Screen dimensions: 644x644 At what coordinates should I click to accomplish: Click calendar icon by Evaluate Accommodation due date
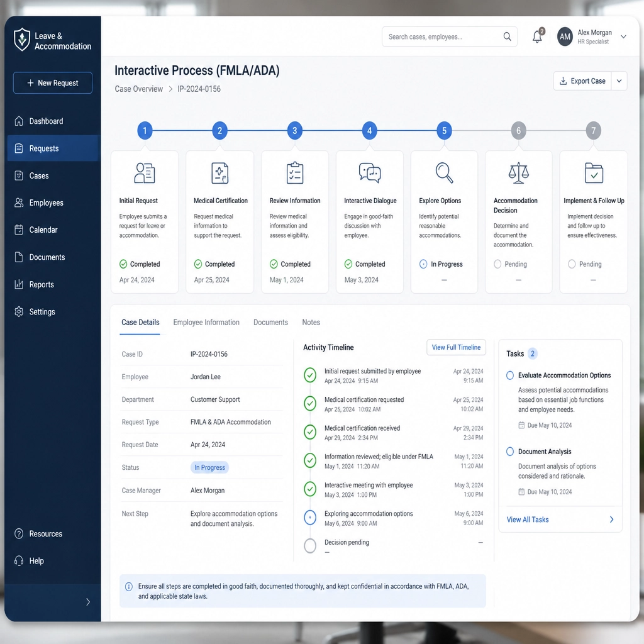[x=521, y=425]
